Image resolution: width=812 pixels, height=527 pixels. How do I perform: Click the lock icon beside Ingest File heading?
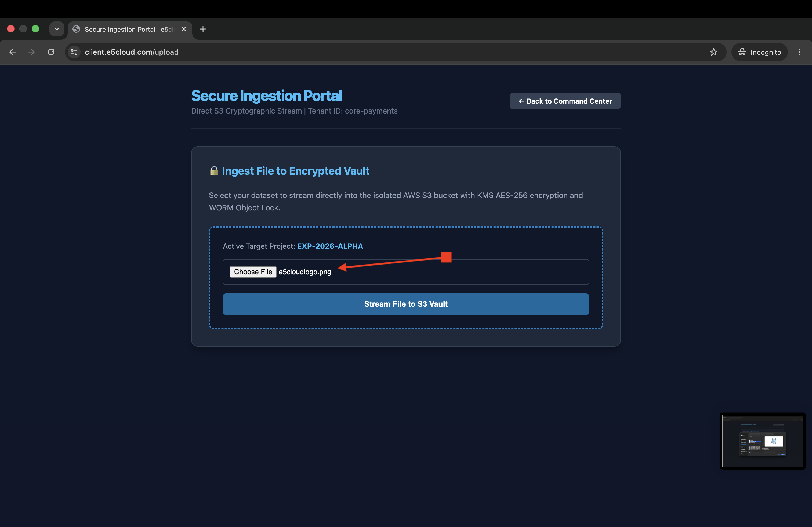tap(214, 170)
